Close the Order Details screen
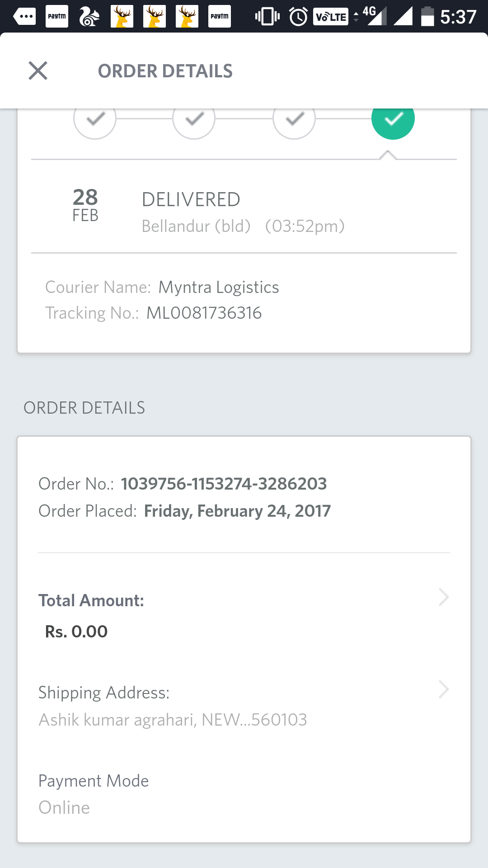 (38, 71)
